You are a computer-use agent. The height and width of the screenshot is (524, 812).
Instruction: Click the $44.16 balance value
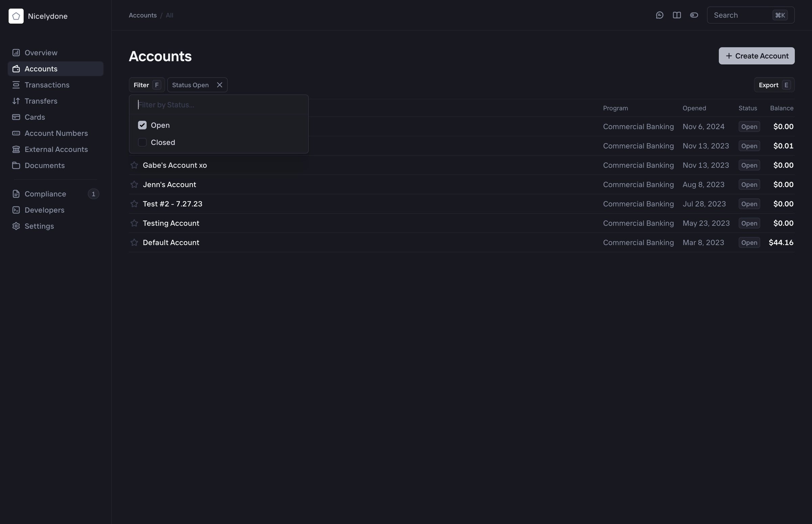pyautogui.click(x=781, y=243)
